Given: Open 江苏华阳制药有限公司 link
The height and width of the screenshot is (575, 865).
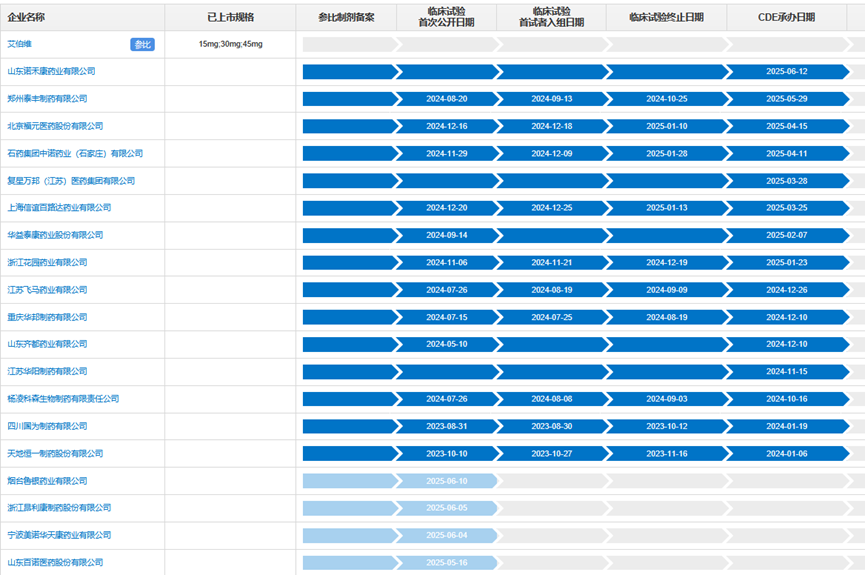Looking at the screenshot, I should coord(47,371).
